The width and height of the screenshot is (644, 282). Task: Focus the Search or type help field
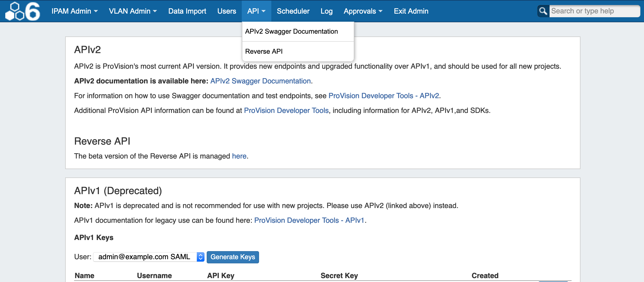click(594, 11)
